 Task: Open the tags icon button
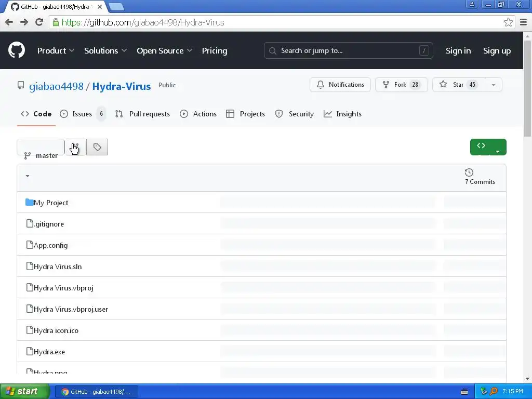(x=97, y=147)
